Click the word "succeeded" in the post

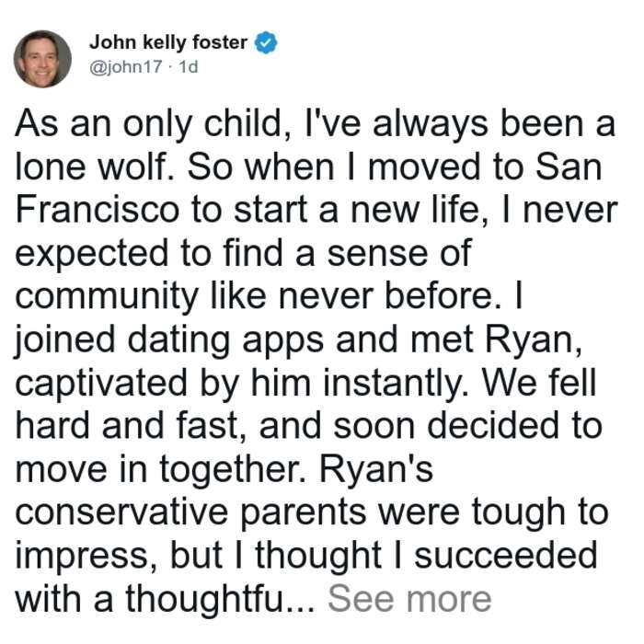[x=506, y=556]
